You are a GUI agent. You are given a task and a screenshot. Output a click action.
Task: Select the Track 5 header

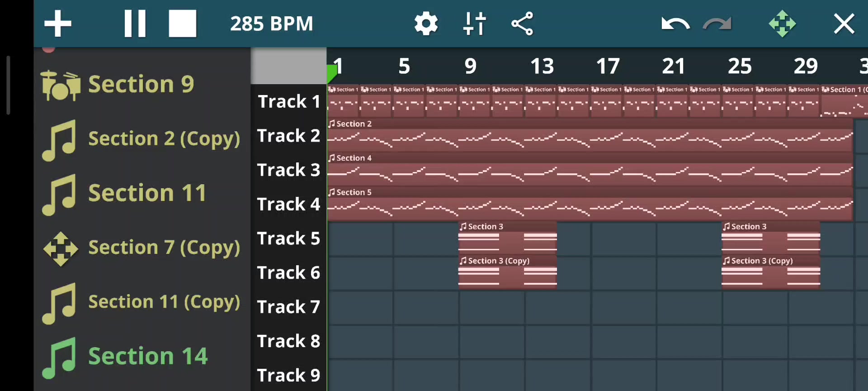click(x=289, y=238)
